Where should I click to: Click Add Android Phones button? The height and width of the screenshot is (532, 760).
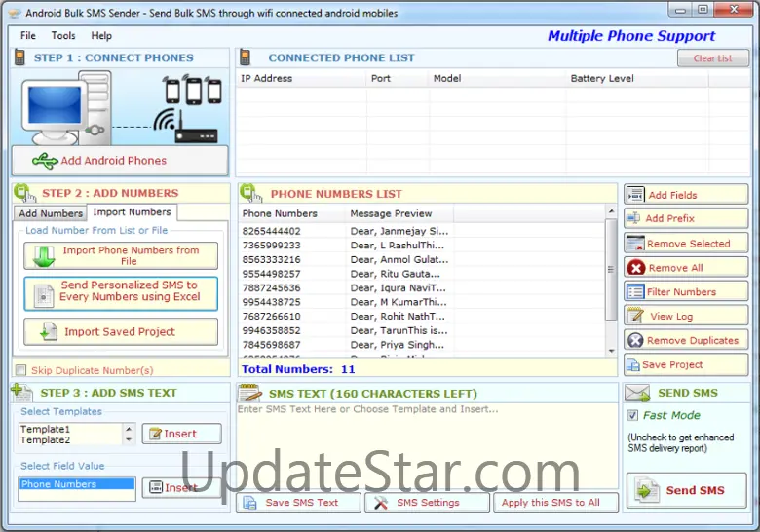click(x=120, y=161)
